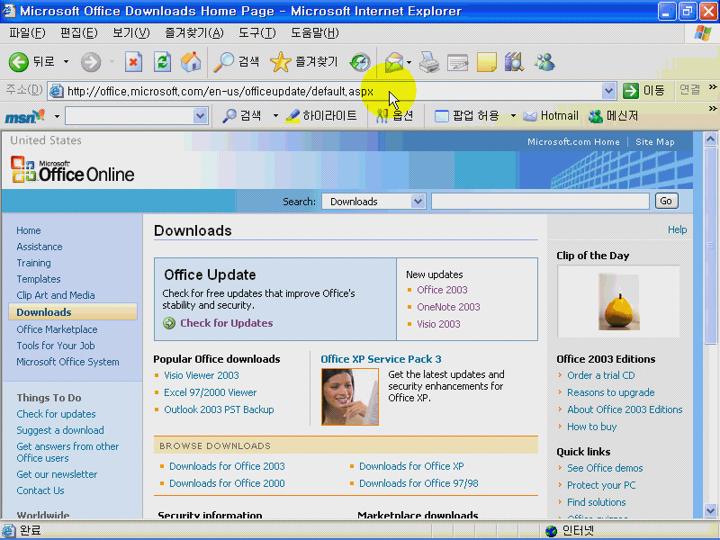Screen dimensions: 720x540
Task: Click the Windows flag logo icon
Action: (x=703, y=33)
